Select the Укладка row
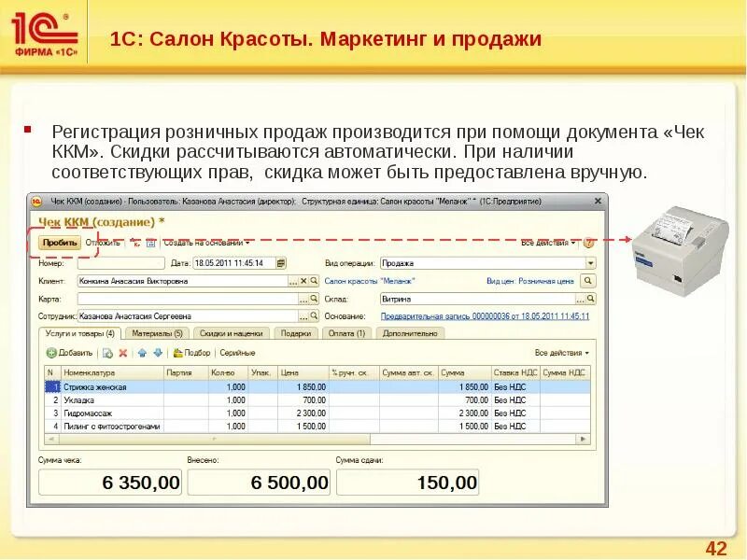This screenshot has height=560, width=747. click(x=317, y=400)
